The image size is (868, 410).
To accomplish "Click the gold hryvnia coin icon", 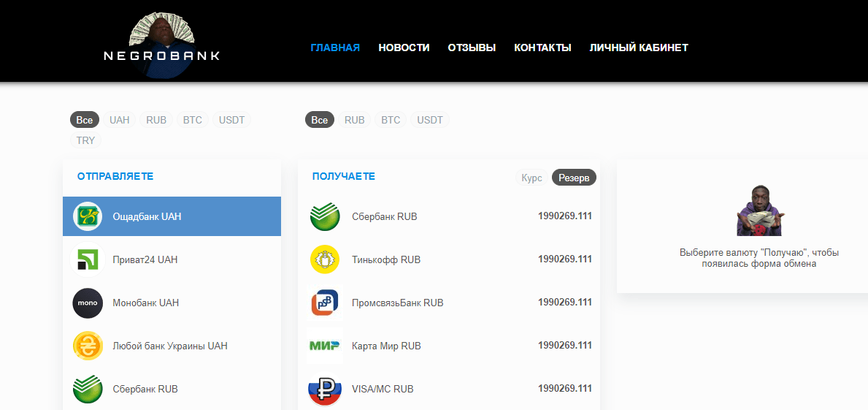I will pyautogui.click(x=88, y=346).
